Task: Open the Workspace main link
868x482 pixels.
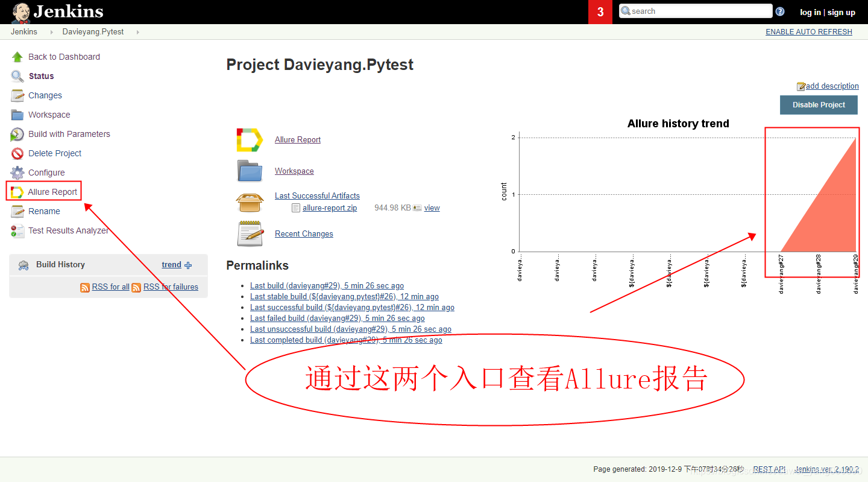Action: point(294,171)
